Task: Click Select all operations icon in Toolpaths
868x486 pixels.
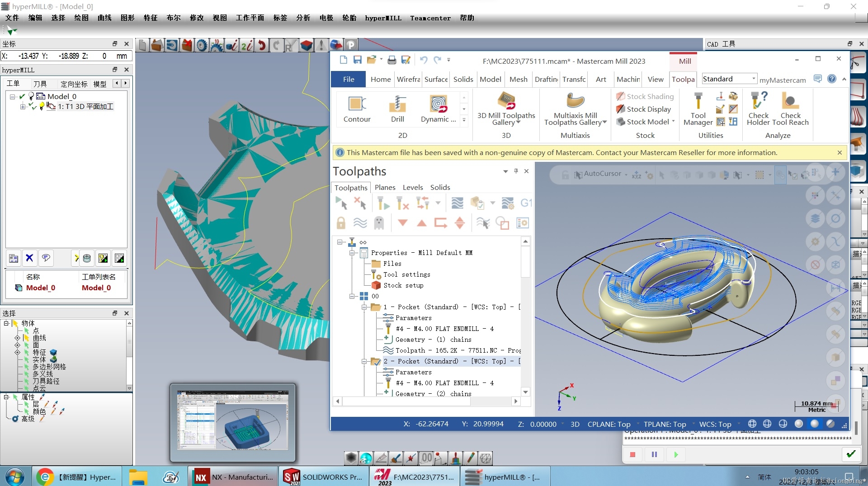Action: click(x=341, y=203)
